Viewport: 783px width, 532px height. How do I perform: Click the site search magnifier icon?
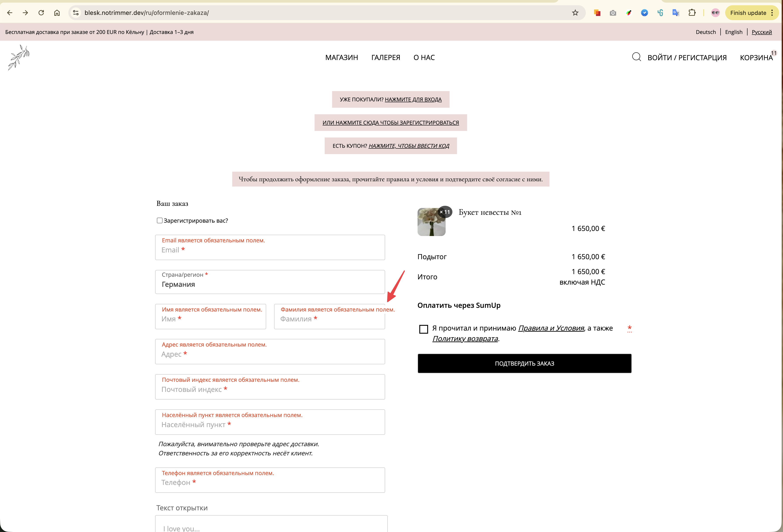636,57
